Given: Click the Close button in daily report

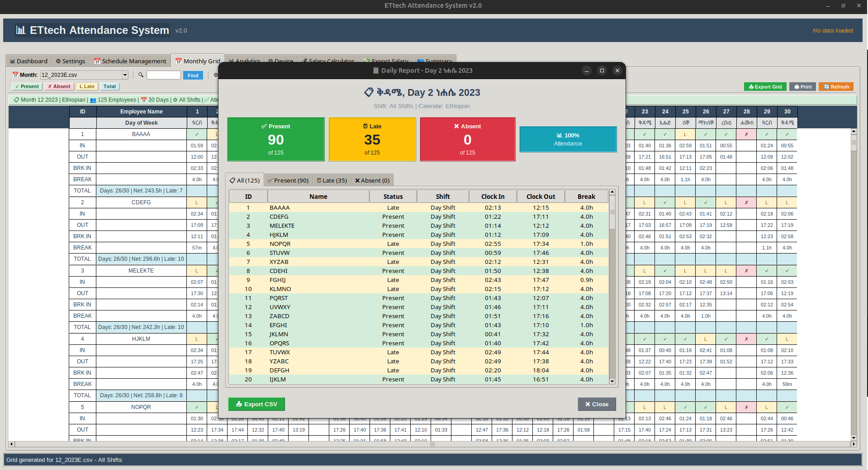Looking at the screenshot, I should 597,404.
